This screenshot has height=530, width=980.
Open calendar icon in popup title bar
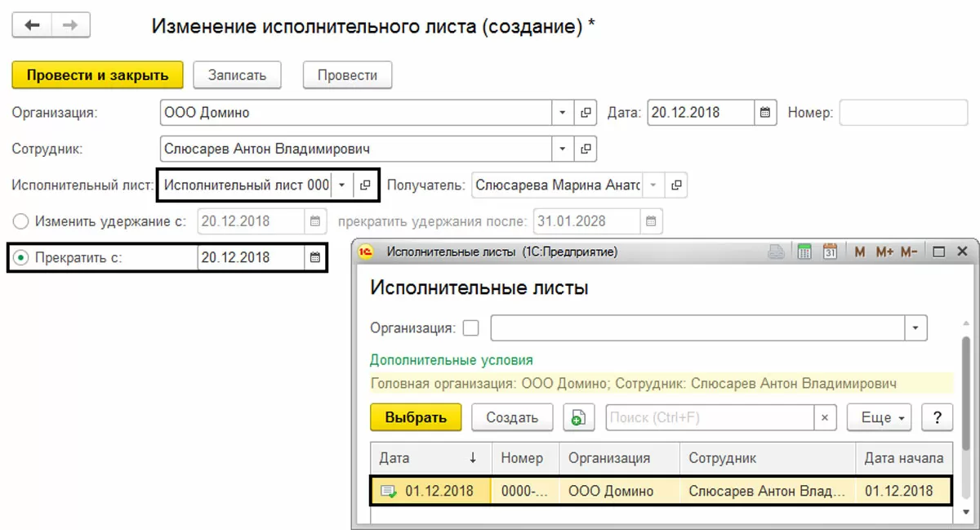tap(831, 252)
